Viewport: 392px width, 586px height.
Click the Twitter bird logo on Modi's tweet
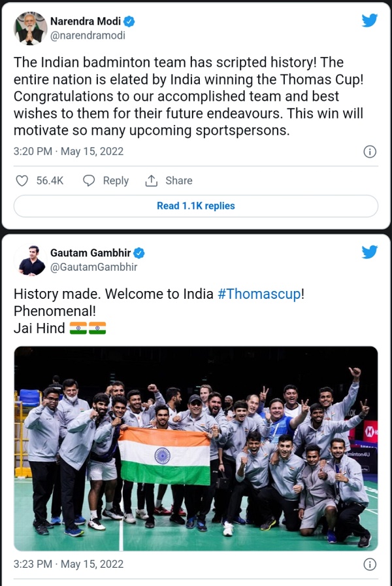369,20
